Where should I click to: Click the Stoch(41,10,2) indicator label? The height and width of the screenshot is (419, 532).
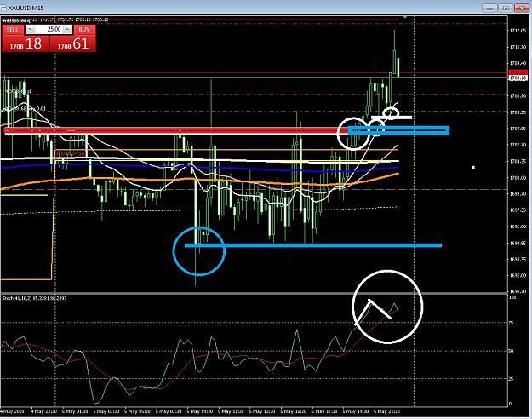point(35,298)
